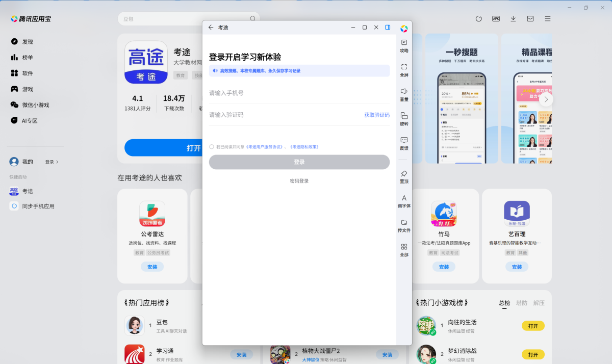Click 获取验证码 to get verification code
612x364 pixels.
point(376,115)
